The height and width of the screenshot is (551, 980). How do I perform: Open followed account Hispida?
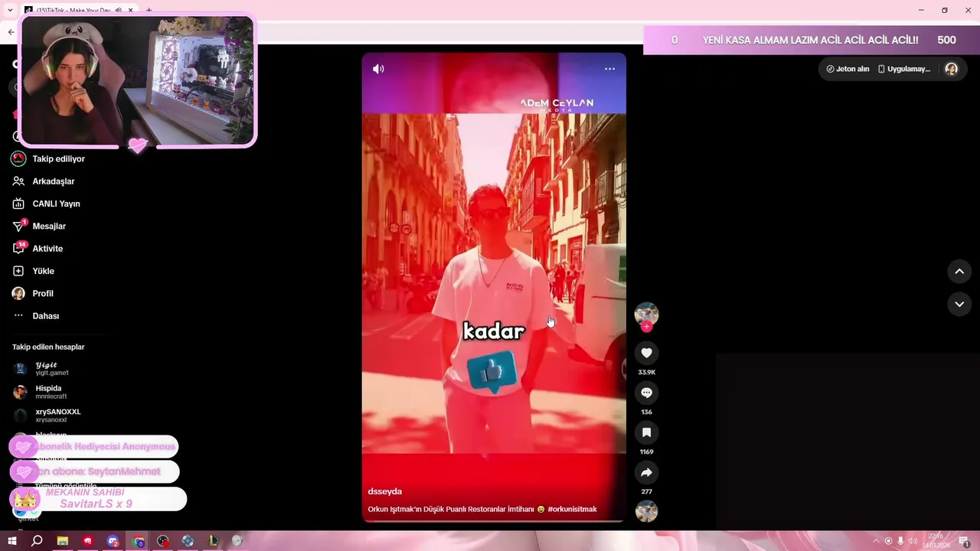coord(41,392)
